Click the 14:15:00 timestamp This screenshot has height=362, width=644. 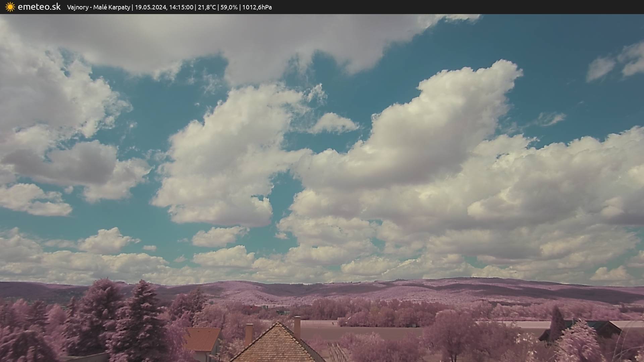pyautogui.click(x=181, y=7)
